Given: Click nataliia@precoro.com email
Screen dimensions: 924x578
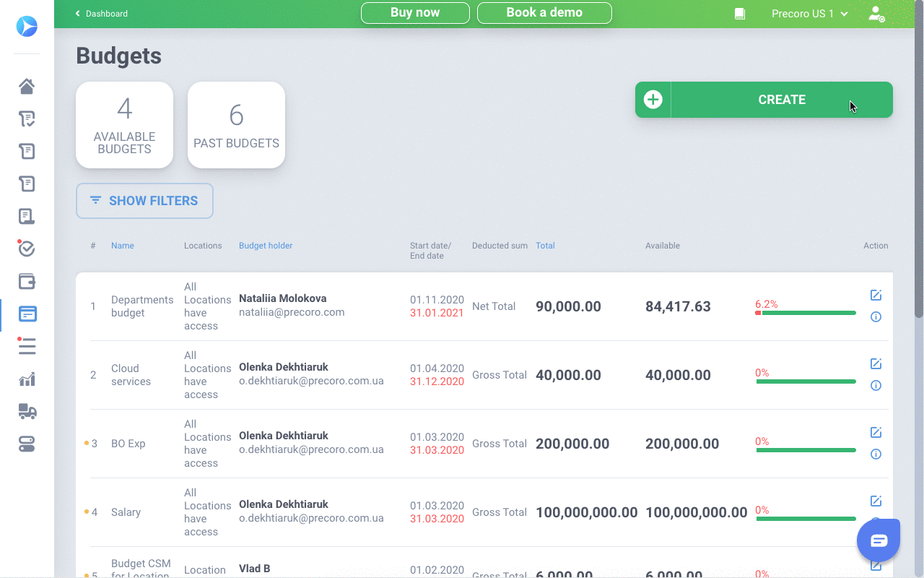Looking at the screenshot, I should pyautogui.click(x=292, y=313).
